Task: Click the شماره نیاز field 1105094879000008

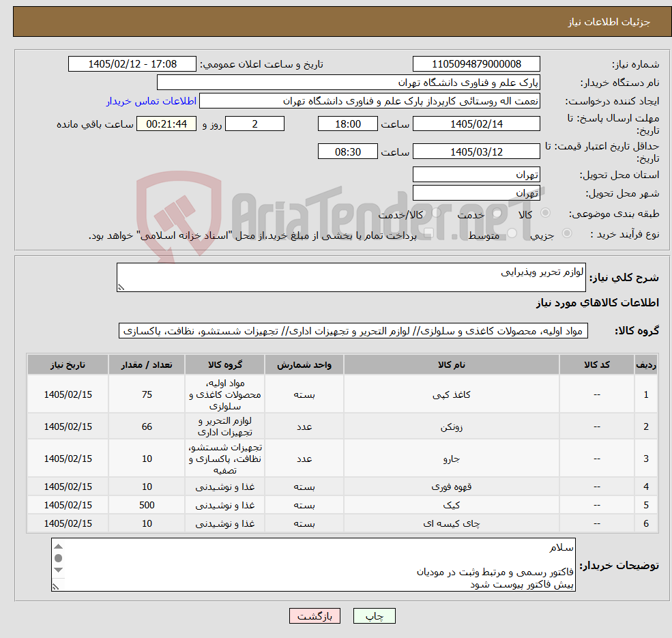Action: [476, 64]
